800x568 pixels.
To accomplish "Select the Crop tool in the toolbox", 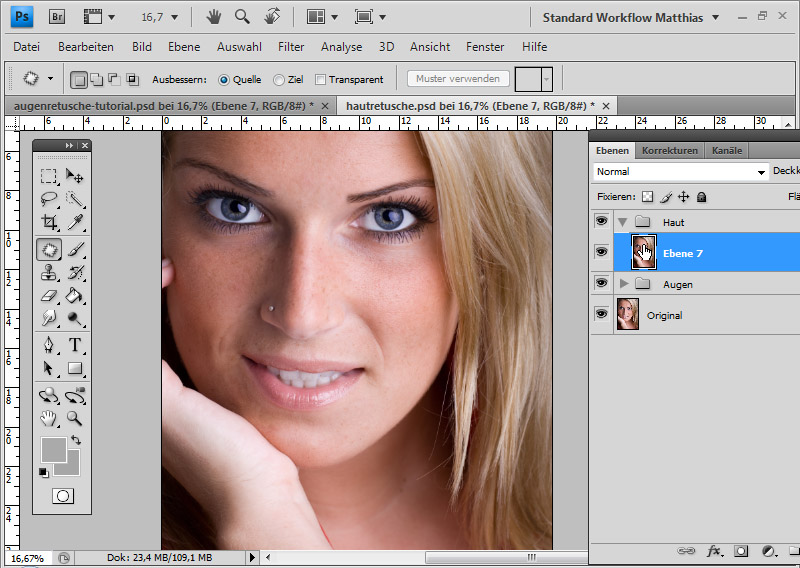I will [49, 222].
